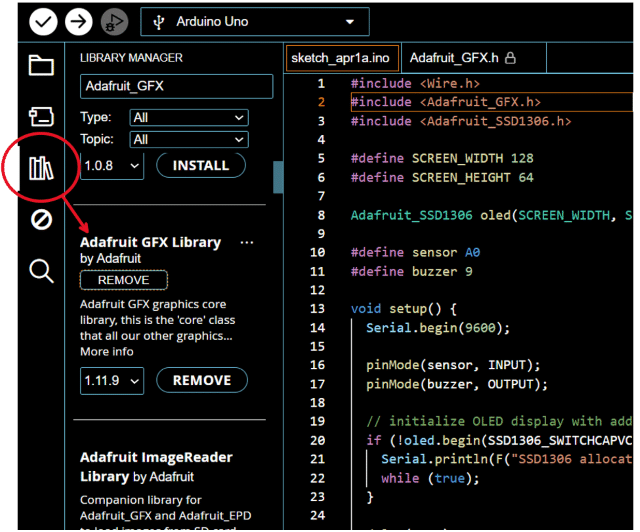Click 'while (true);' line
Image resolution: width=640 pixels, height=532 pixels.
click(x=430, y=478)
